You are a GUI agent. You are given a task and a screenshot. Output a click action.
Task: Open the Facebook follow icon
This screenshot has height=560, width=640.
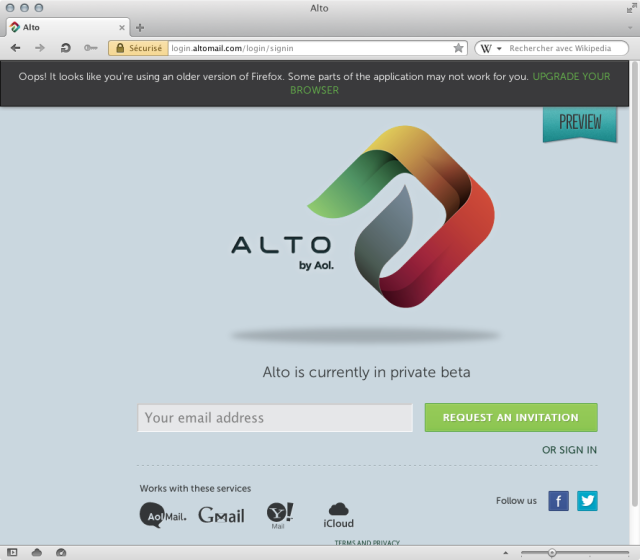coord(558,501)
